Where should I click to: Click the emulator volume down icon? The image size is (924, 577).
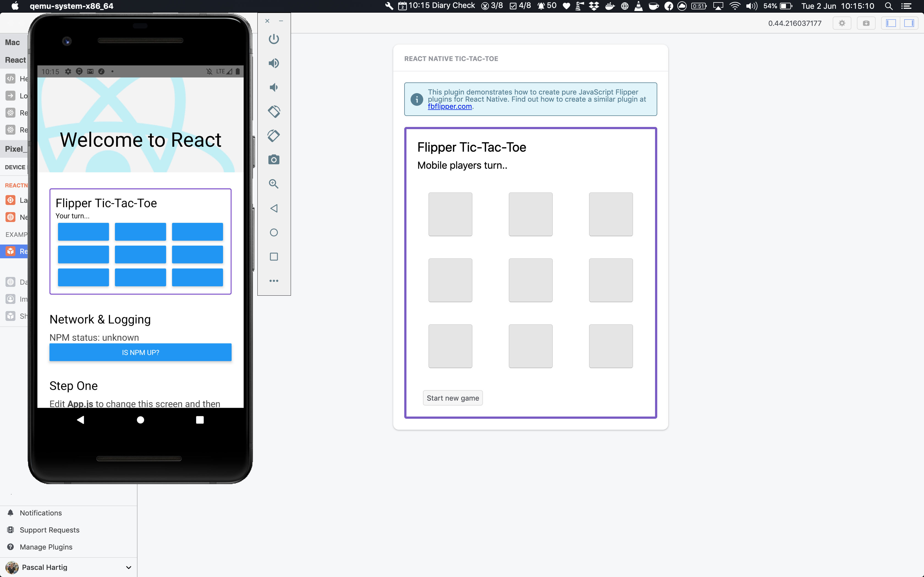click(x=274, y=87)
